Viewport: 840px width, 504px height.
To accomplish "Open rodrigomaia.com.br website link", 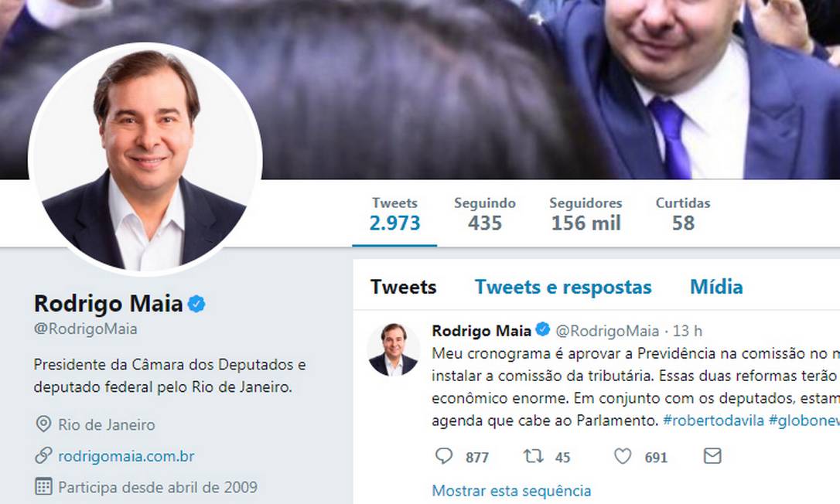I will point(126,456).
